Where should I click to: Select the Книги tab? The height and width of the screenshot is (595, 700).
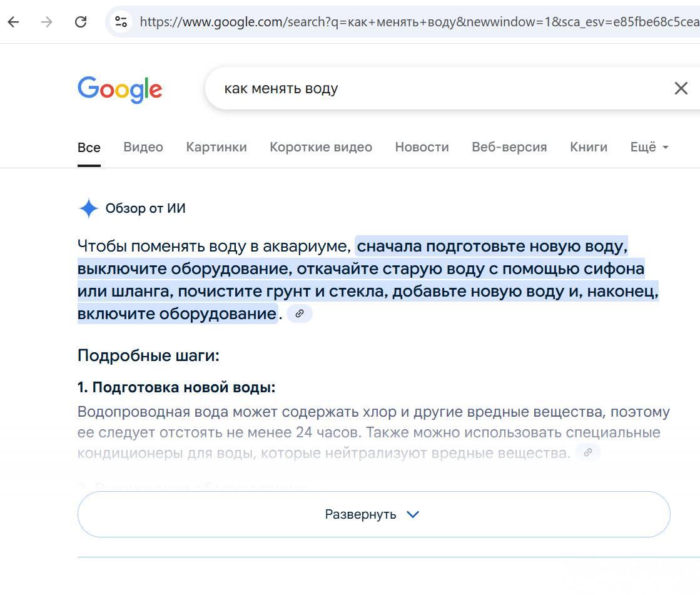click(x=589, y=147)
